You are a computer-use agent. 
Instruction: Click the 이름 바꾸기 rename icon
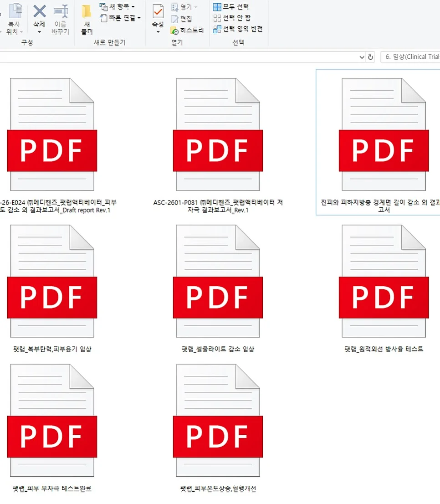tap(61, 11)
